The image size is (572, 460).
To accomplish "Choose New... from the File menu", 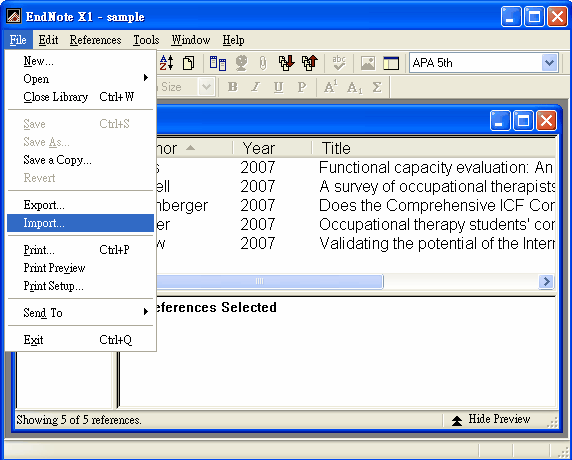I will [x=81, y=61].
